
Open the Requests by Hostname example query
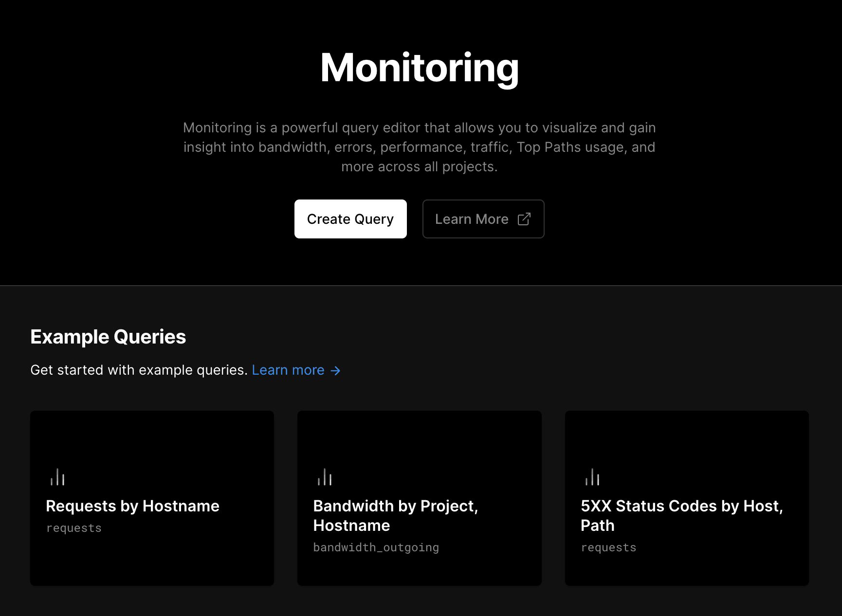tap(152, 497)
